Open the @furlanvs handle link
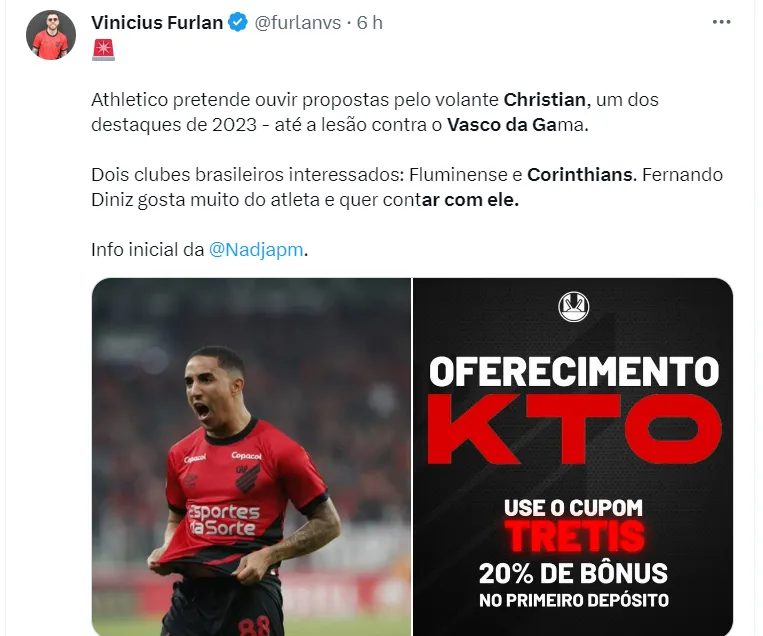Image resolution: width=763 pixels, height=636 pixels. (x=298, y=23)
